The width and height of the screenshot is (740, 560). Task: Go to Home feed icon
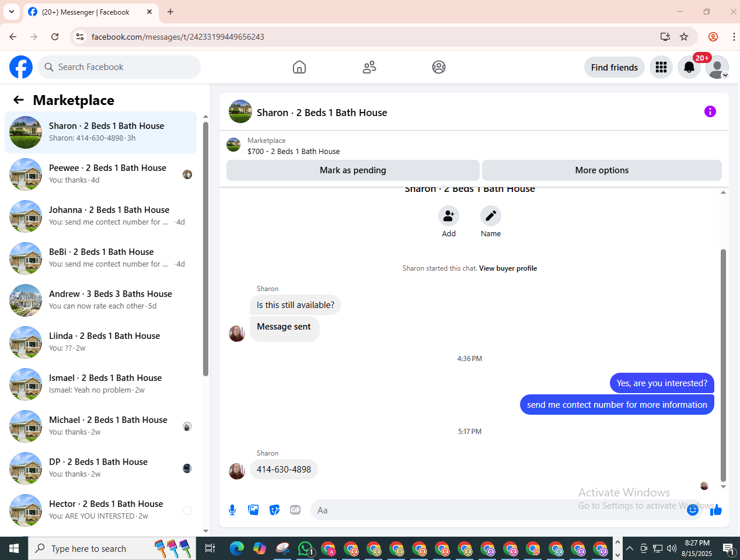tap(299, 67)
